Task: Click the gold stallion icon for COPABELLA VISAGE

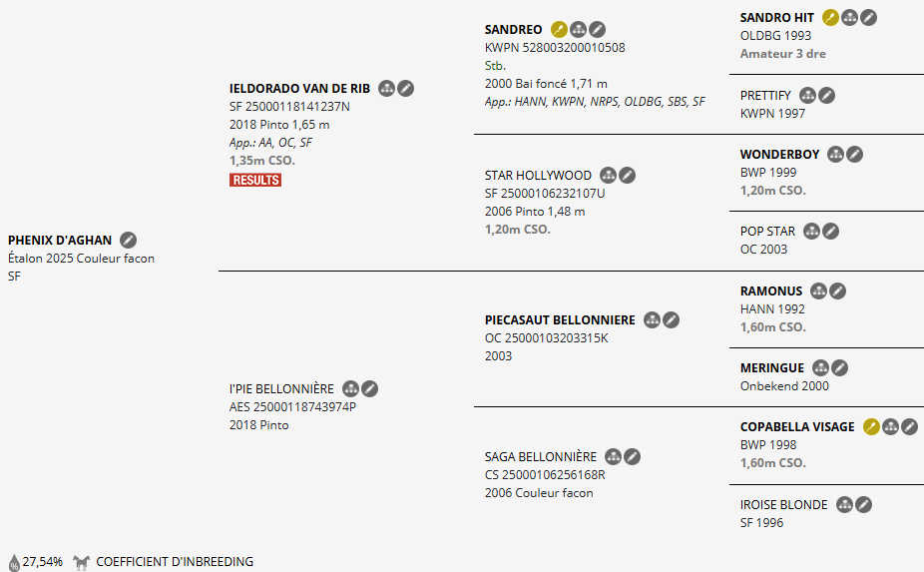Action: (871, 427)
